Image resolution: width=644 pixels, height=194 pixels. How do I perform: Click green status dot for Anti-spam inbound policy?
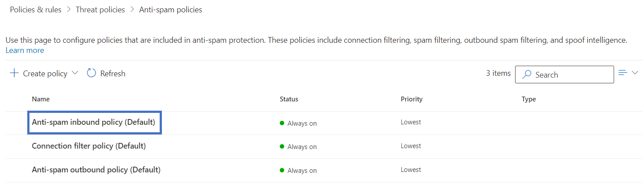pos(282,123)
